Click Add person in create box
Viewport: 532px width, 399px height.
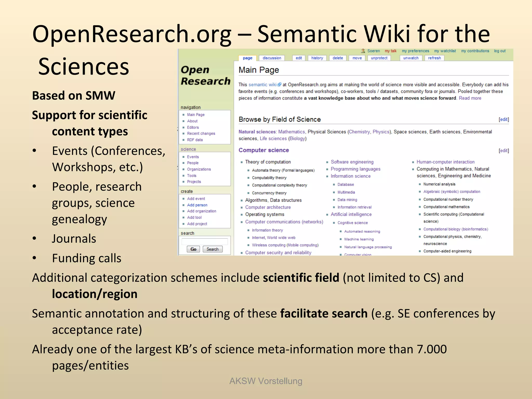tap(197, 205)
